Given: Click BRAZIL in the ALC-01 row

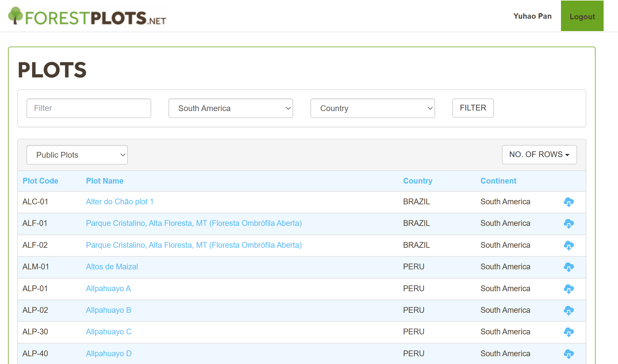Looking at the screenshot, I should point(416,201).
